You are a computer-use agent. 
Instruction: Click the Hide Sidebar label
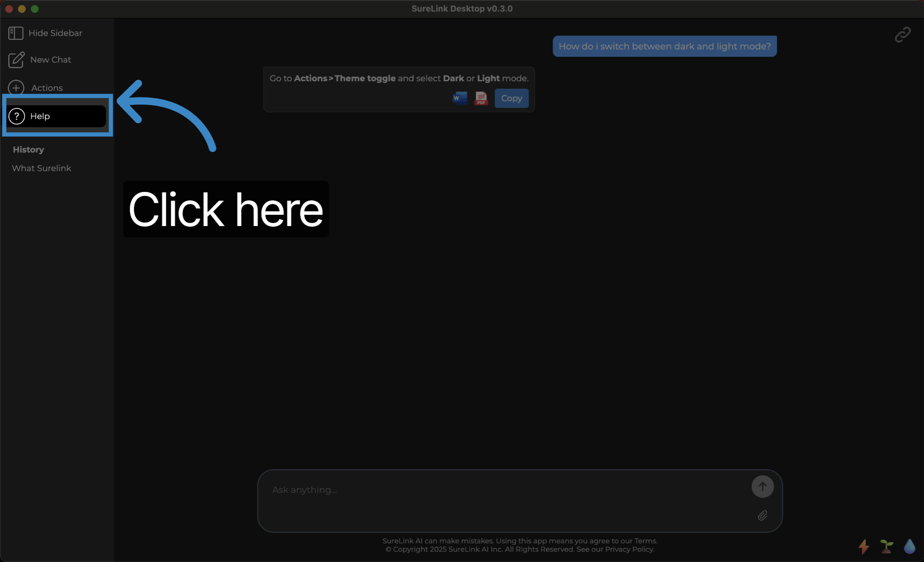pyautogui.click(x=55, y=33)
